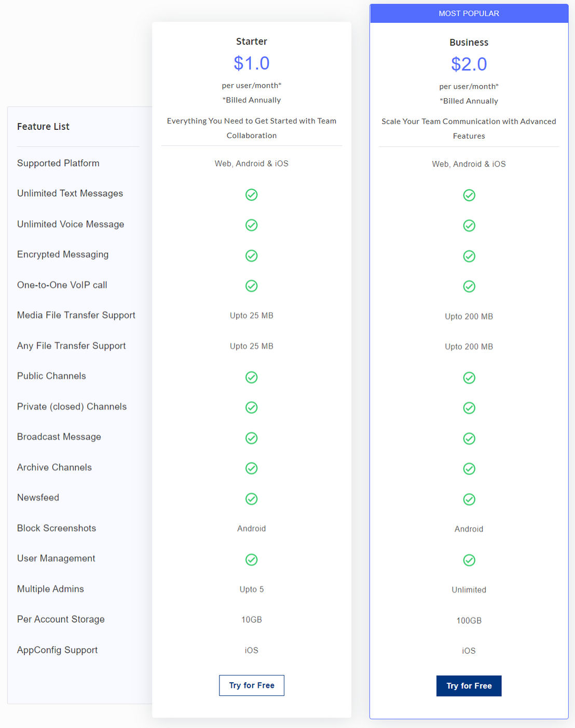Click Business plan's User Management checkmark
The height and width of the screenshot is (728, 575).
pos(469,560)
